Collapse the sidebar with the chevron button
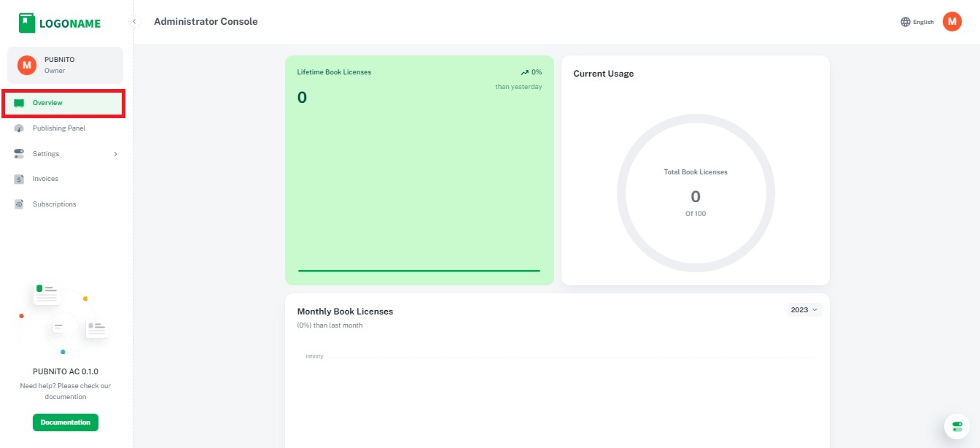 134,22
